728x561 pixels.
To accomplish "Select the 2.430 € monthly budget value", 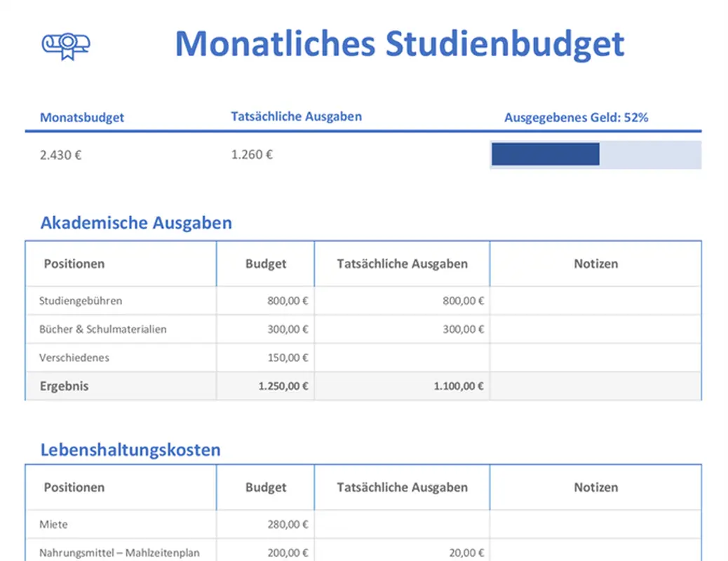I will [60, 154].
